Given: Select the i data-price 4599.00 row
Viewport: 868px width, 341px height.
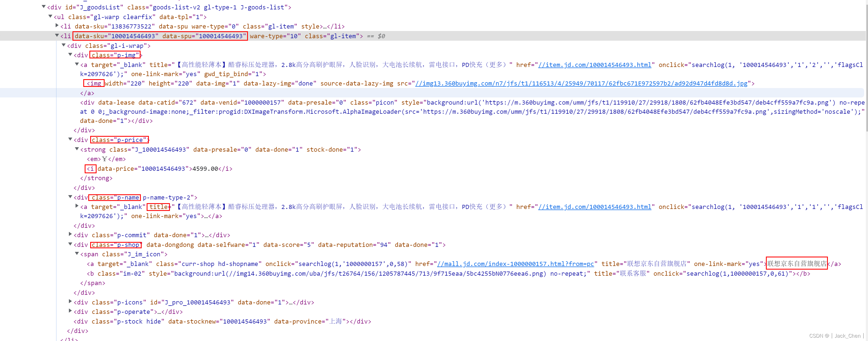Looking at the screenshot, I should pos(159,169).
